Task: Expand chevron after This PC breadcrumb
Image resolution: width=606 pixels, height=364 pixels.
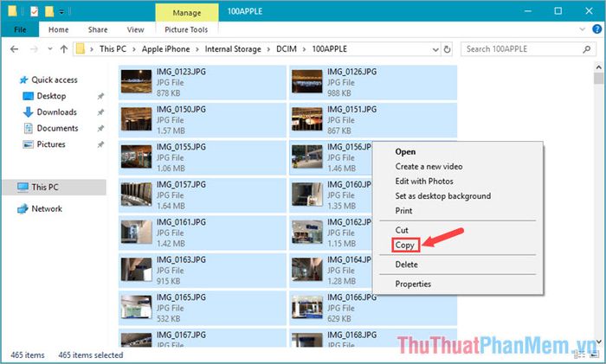Action: pyautogui.click(x=134, y=49)
